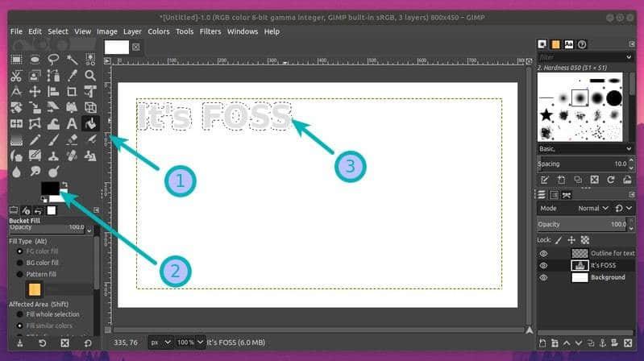Screen dimensions: 644x361
Task: Select the Text tool in toolbox
Action: (72, 123)
